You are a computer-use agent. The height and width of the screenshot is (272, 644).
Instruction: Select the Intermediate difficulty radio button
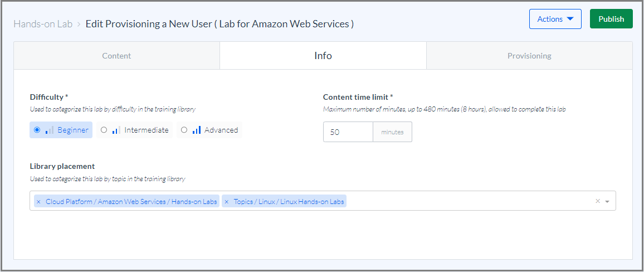(104, 130)
